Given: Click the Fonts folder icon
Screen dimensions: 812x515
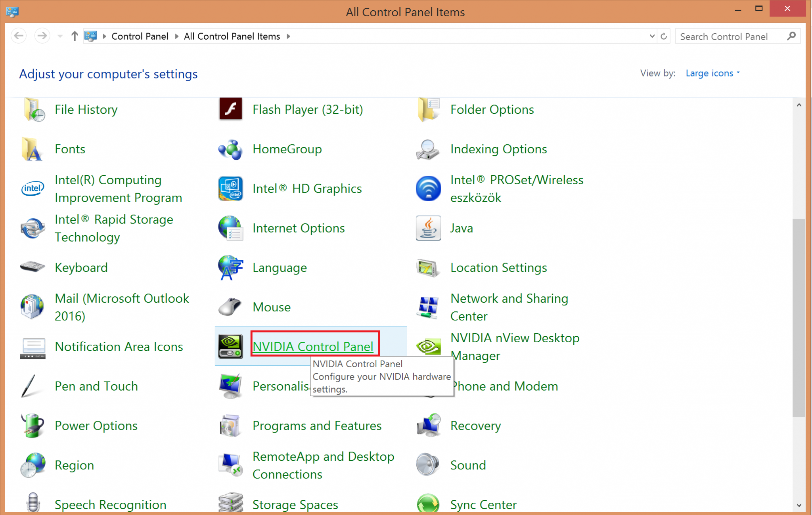Looking at the screenshot, I should coord(32,149).
